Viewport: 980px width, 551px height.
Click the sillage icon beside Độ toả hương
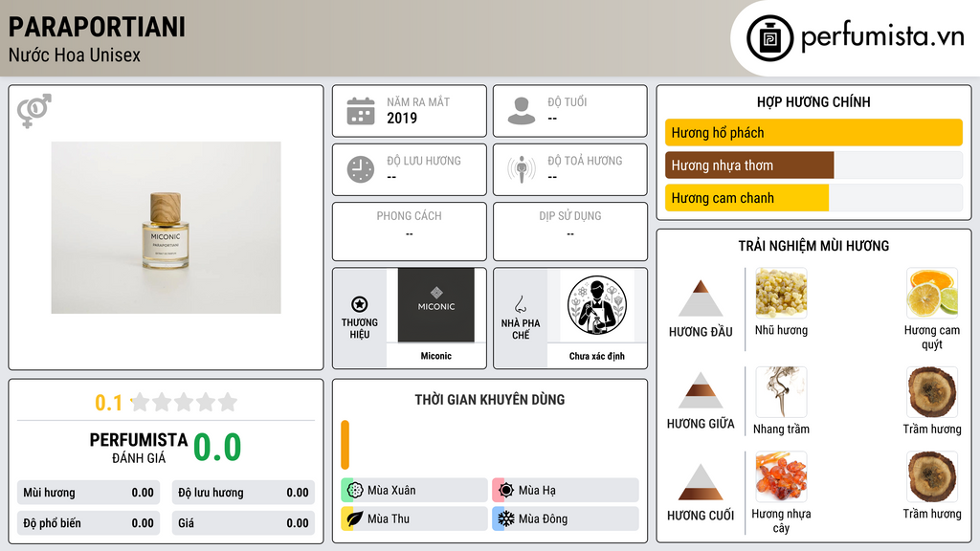point(522,169)
